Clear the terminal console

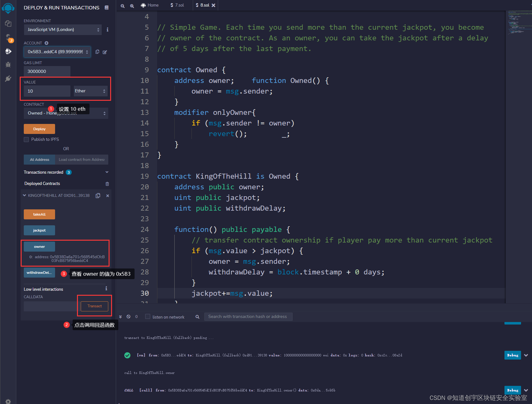(x=128, y=317)
